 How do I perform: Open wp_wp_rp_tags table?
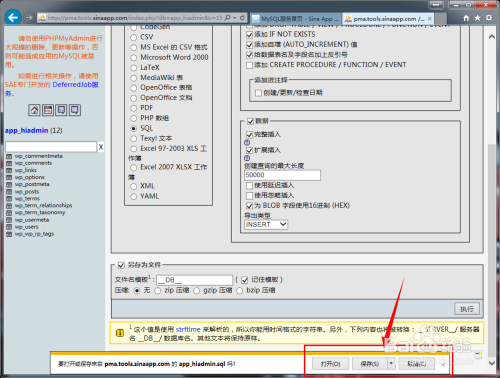[34, 234]
